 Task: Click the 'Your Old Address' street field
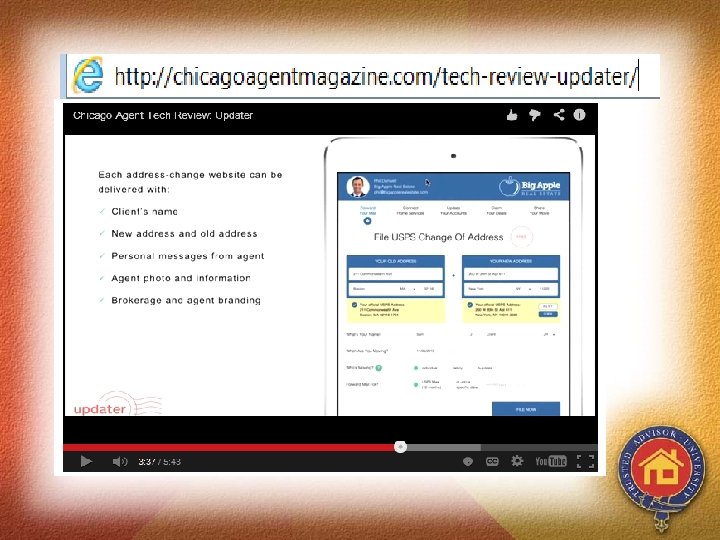(396, 274)
